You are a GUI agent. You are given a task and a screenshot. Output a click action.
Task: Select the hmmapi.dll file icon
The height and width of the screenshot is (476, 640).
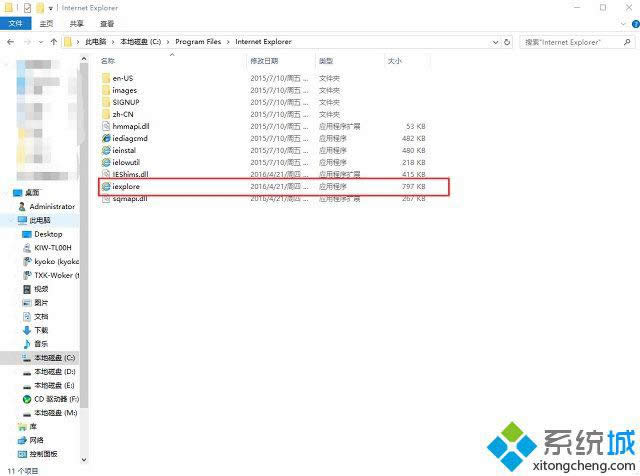click(x=106, y=126)
